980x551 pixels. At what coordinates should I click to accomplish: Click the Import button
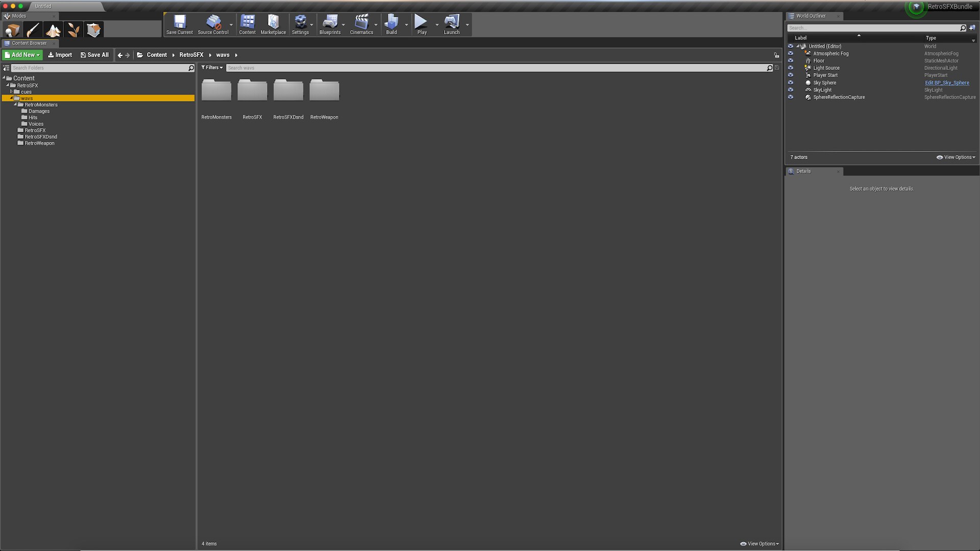[x=60, y=55]
